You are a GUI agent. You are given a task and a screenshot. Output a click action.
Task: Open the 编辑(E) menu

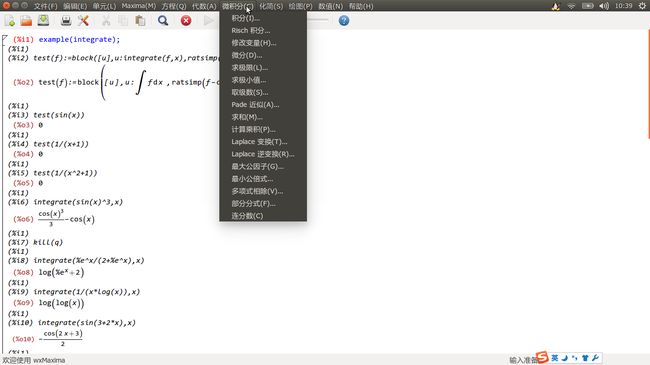coord(75,6)
